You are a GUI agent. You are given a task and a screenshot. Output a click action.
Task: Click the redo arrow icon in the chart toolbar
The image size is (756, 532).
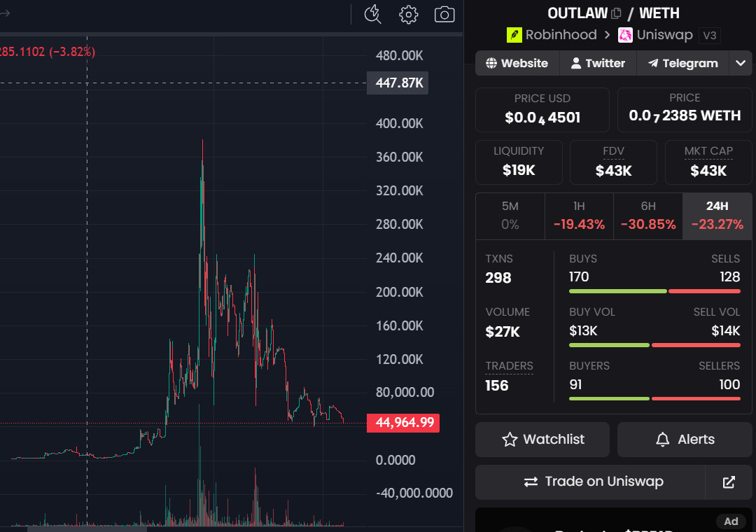pyautogui.click(x=5, y=13)
